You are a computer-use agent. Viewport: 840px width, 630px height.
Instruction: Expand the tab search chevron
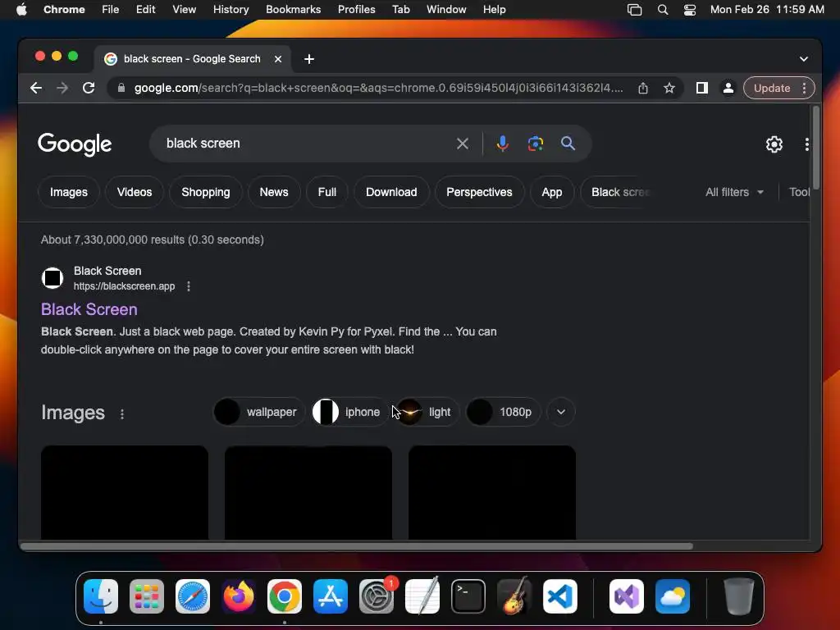point(804,59)
